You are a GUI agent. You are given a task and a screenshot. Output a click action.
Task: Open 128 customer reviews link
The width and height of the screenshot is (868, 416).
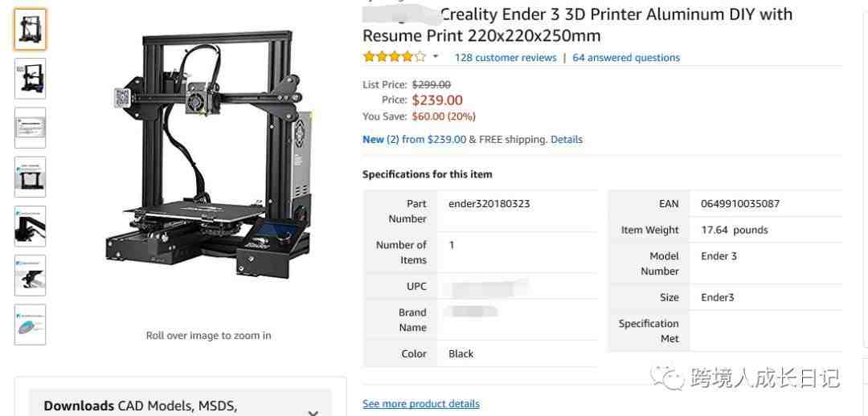pos(506,58)
